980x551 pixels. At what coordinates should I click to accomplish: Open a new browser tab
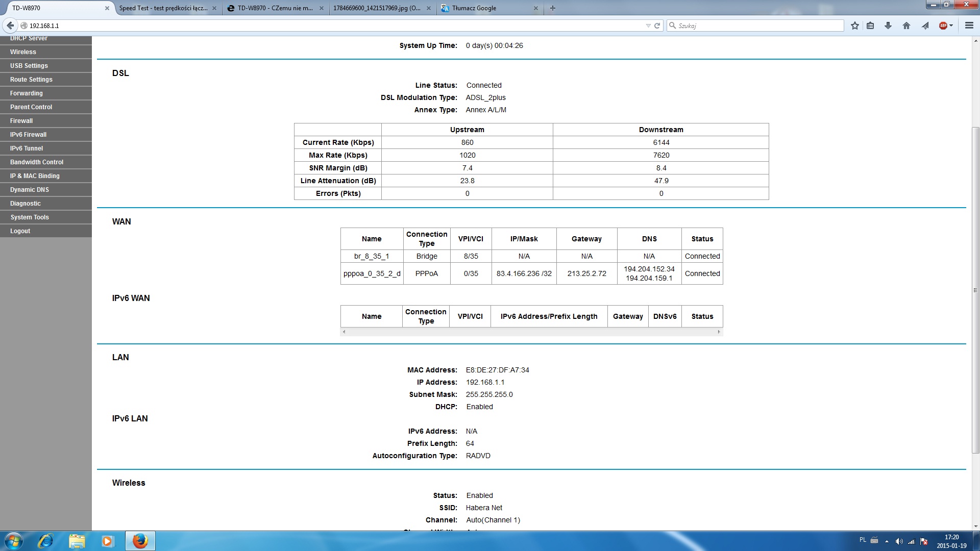[553, 8]
